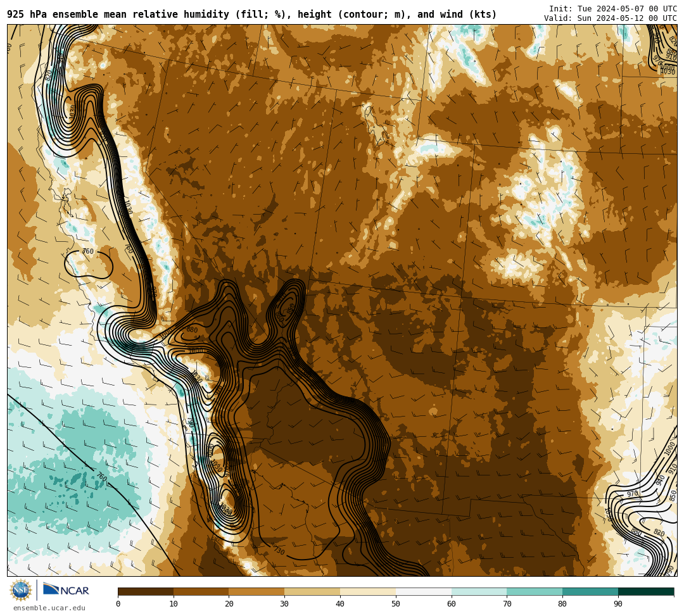Viewport: 684px width, 616px height.
Task: Select the 80-90% dark teal color swatch
Action: pos(590,591)
